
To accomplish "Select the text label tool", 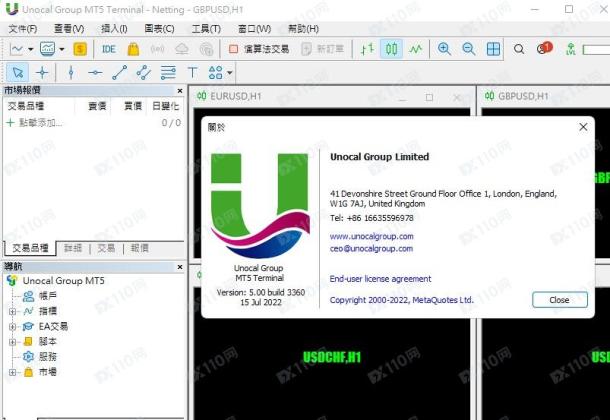I will click(x=192, y=72).
